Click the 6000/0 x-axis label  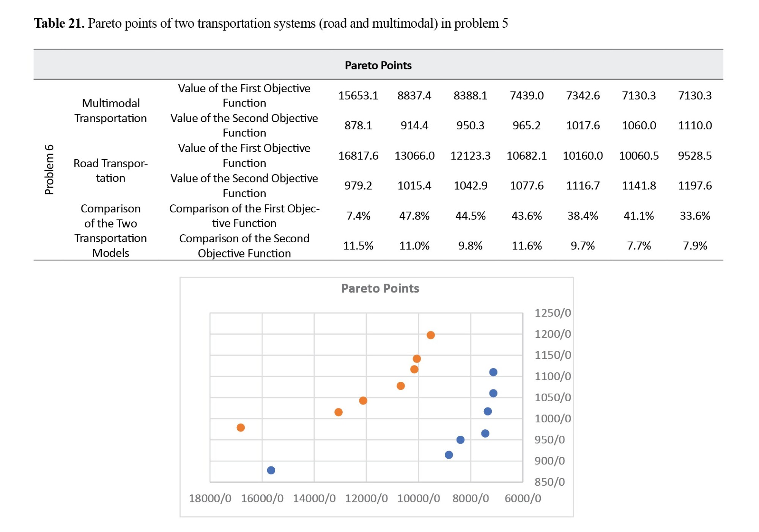tap(523, 498)
